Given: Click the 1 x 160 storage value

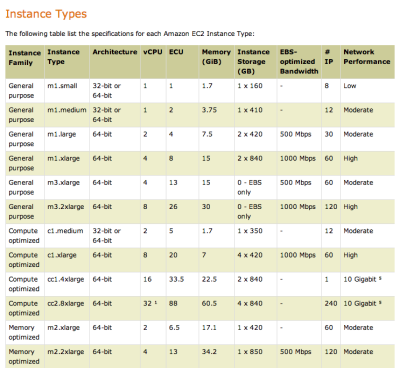Looking at the screenshot, I should (x=250, y=86).
